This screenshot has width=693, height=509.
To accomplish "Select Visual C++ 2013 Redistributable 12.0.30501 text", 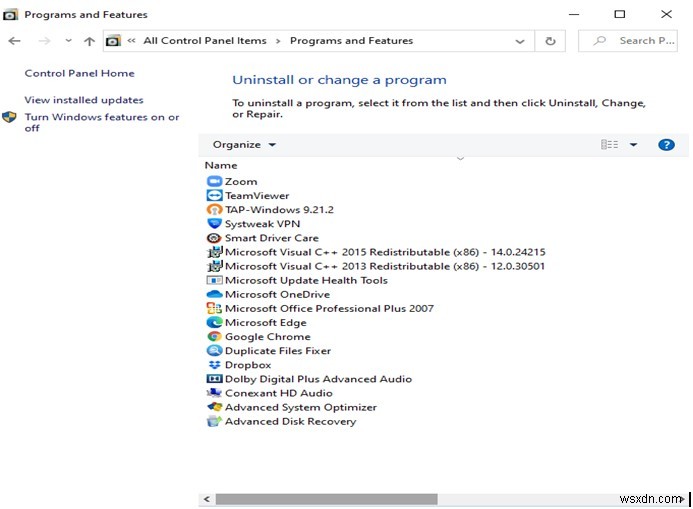I will click(x=385, y=266).
